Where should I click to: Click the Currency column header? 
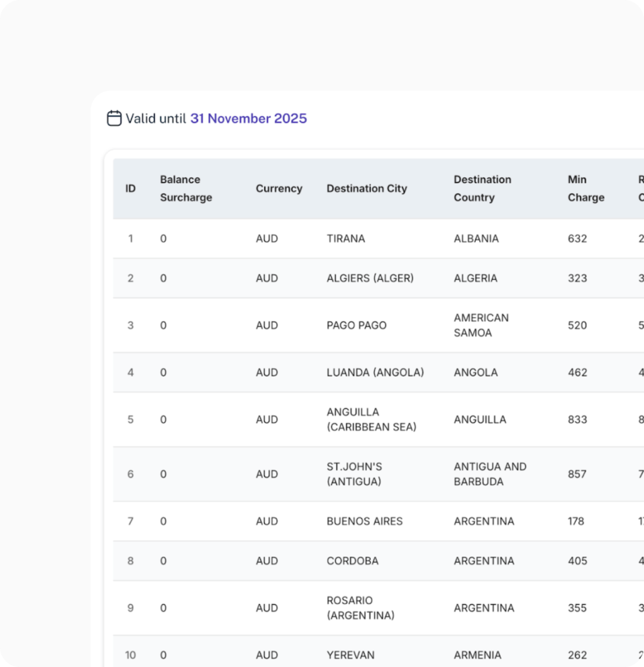[x=279, y=188]
